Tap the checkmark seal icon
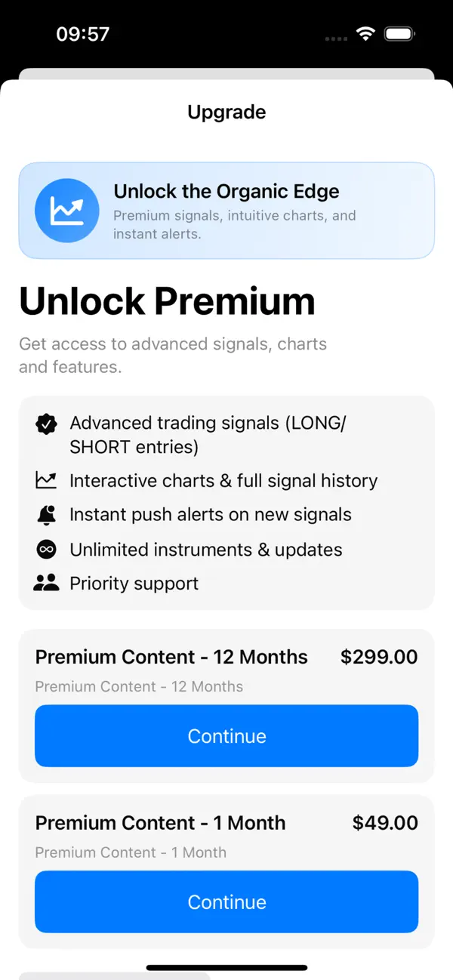453x980 pixels. (47, 424)
